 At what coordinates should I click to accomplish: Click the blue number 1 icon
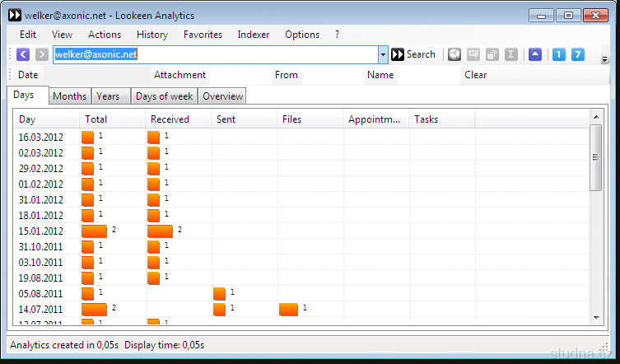click(559, 54)
